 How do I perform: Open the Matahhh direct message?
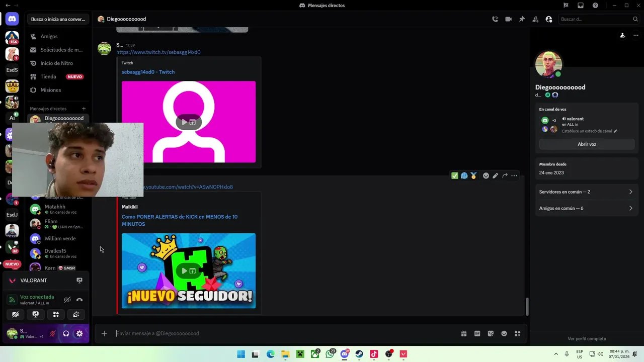58,209
